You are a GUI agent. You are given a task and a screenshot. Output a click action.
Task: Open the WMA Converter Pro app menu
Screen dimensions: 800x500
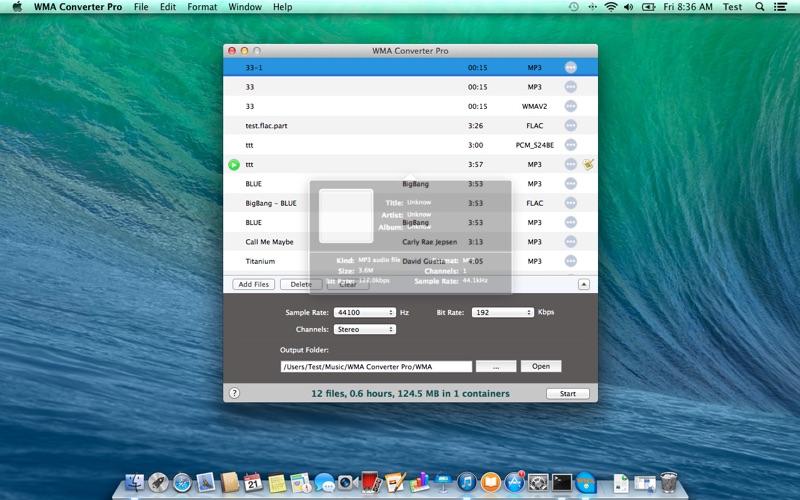coord(78,7)
